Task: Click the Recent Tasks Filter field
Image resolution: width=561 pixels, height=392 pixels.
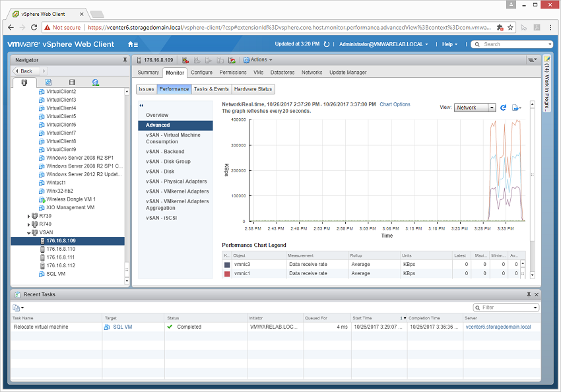Action: [507, 308]
